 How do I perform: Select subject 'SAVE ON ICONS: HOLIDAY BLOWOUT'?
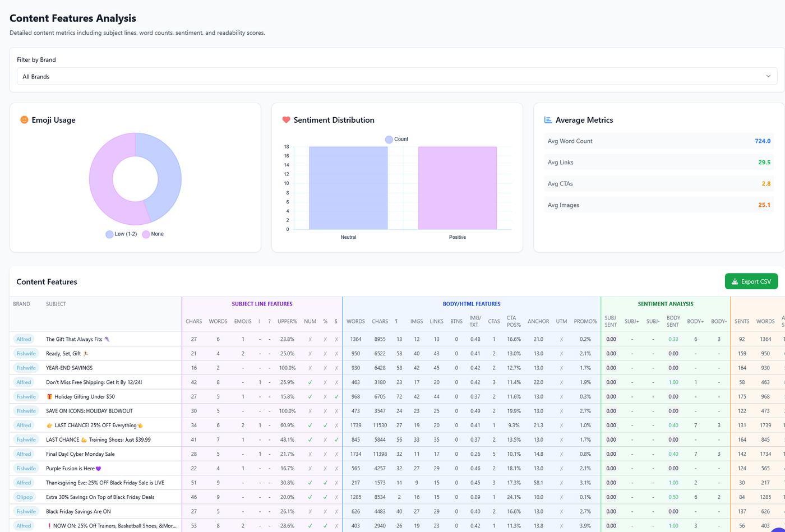tap(89, 411)
